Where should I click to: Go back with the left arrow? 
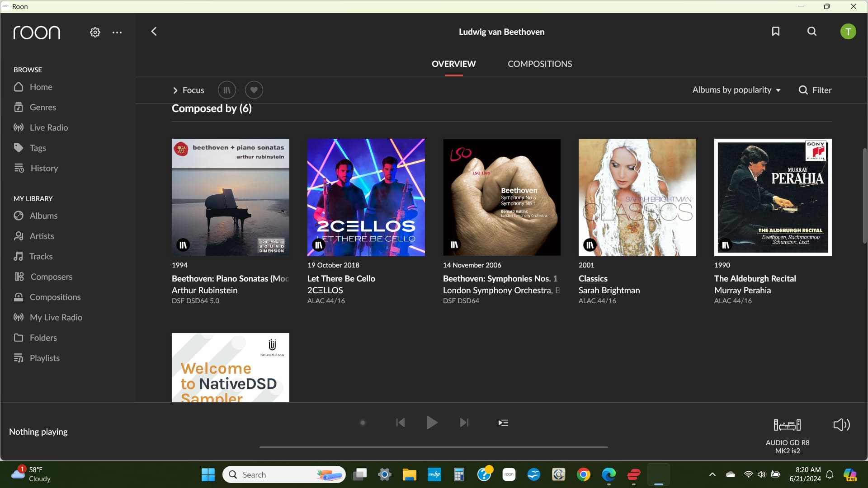tap(154, 32)
